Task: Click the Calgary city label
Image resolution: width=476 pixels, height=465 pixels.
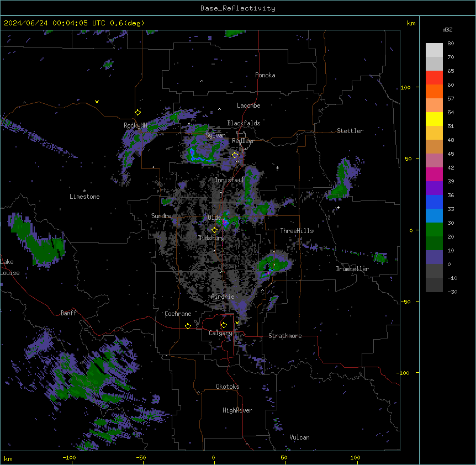Action: 220,333
